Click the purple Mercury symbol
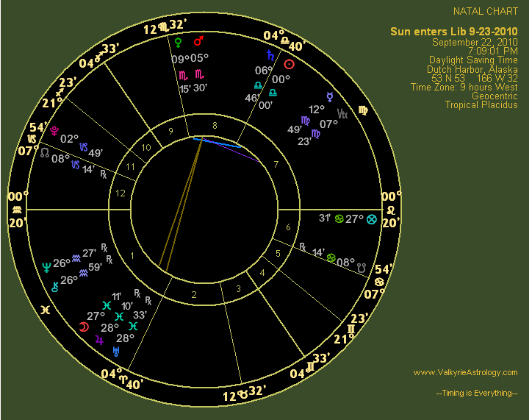Image resolution: width=532 pixels, height=420 pixels. (x=333, y=96)
